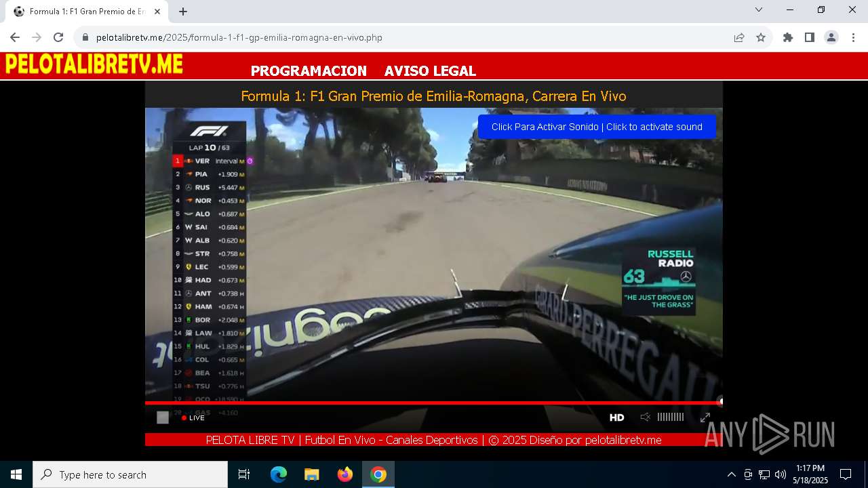
Task: Stop the video playback
Action: pos(163,418)
